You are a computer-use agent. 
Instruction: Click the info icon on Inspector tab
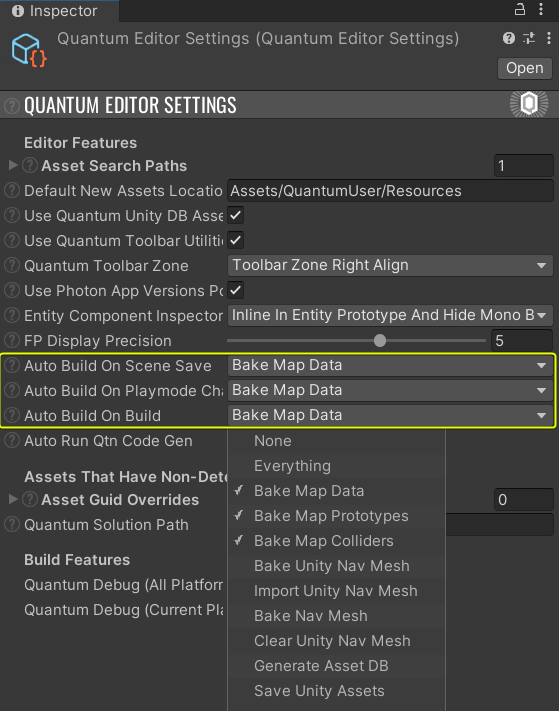coord(18,11)
